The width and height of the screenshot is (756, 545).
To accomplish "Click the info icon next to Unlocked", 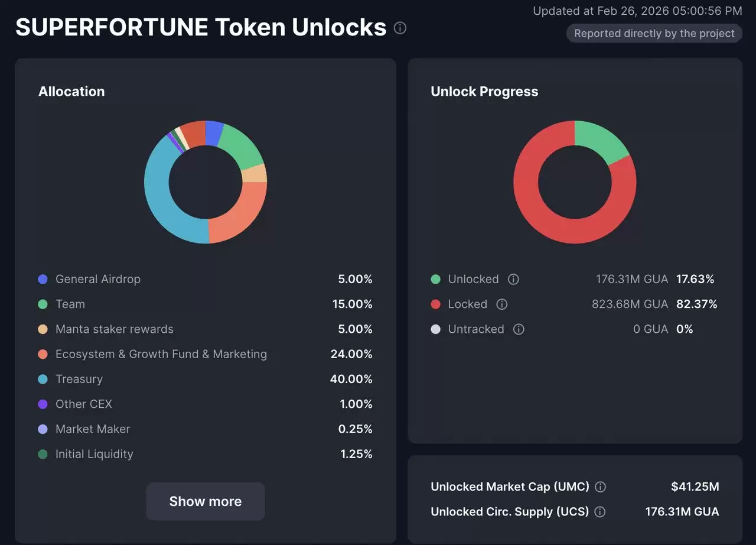I will click(513, 279).
